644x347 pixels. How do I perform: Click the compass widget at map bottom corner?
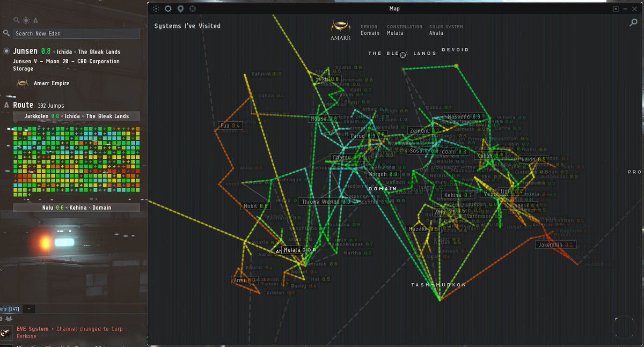click(625, 327)
